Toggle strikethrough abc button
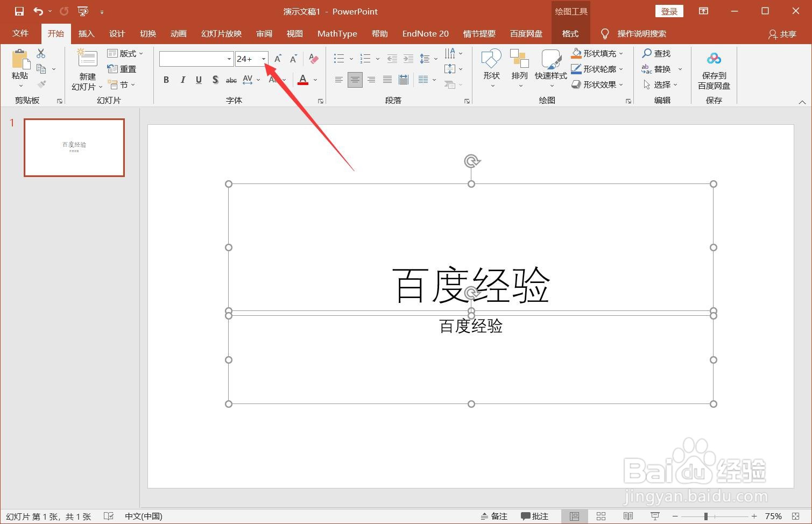 [x=231, y=80]
